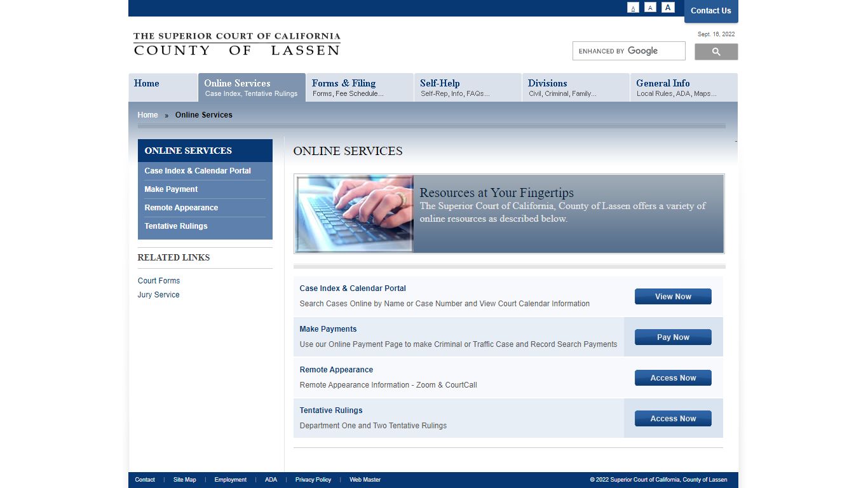Click the Sept. 16, 2022 date text
The height and width of the screenshot is (488, 868).
click(x=716, y=34)
